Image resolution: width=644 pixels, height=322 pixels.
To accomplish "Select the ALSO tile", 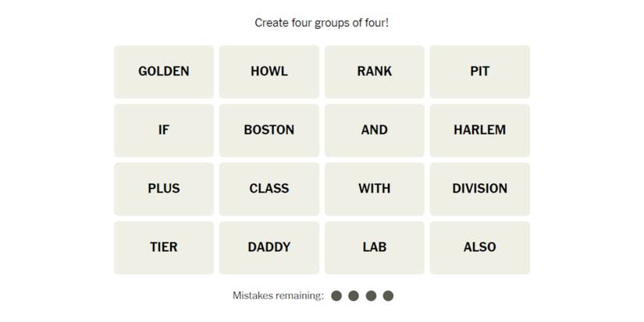I will click(x=480, y=247).
